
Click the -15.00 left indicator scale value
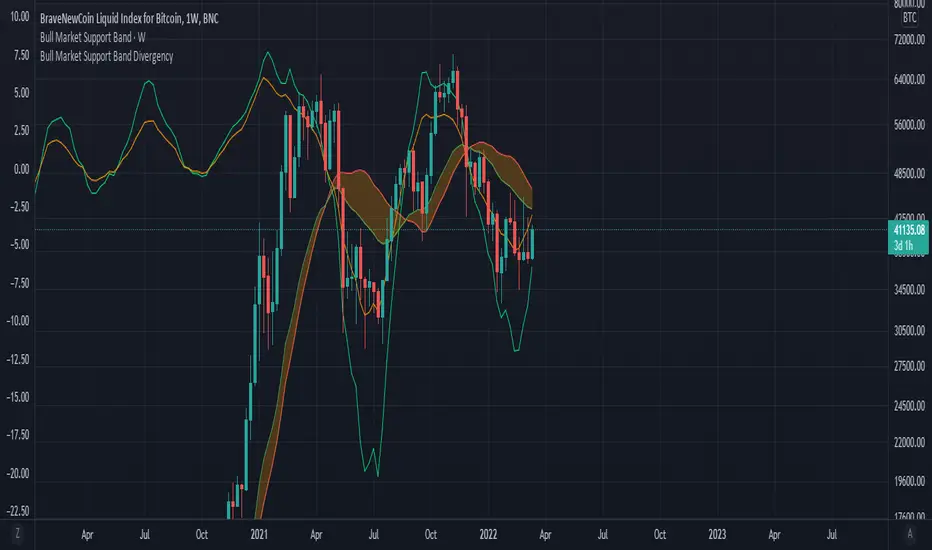[17, 397]
